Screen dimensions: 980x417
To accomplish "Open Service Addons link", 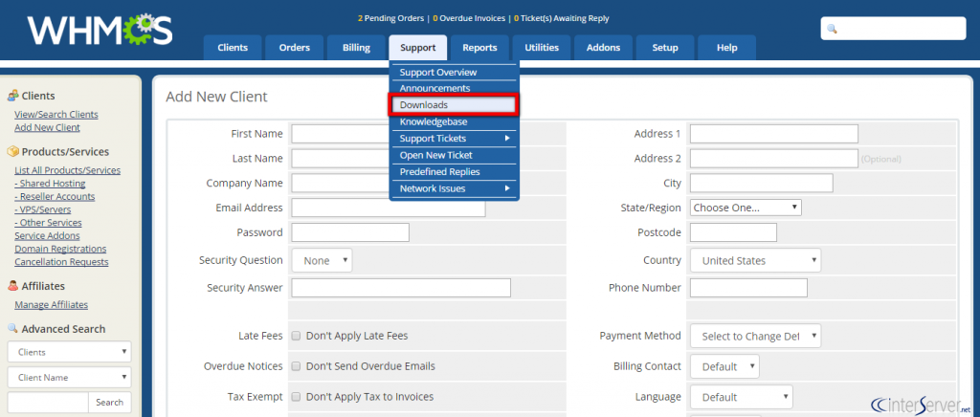I will tap(47, 236).
